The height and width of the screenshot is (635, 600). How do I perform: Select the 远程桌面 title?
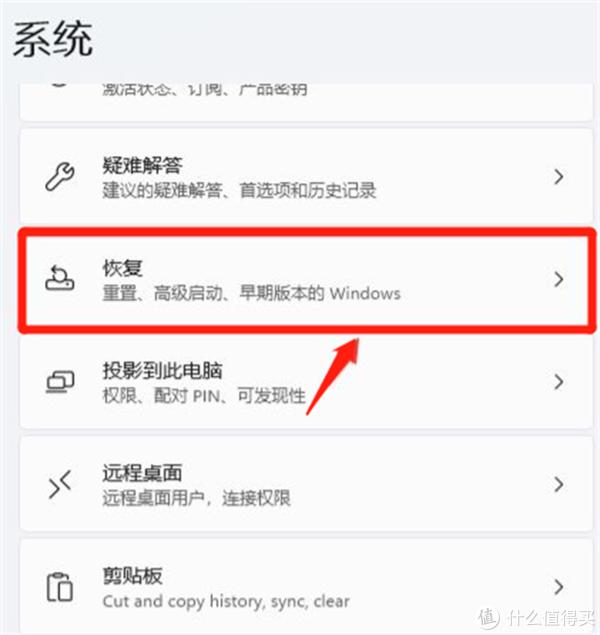pyautogui.click(x=142, y=473)
